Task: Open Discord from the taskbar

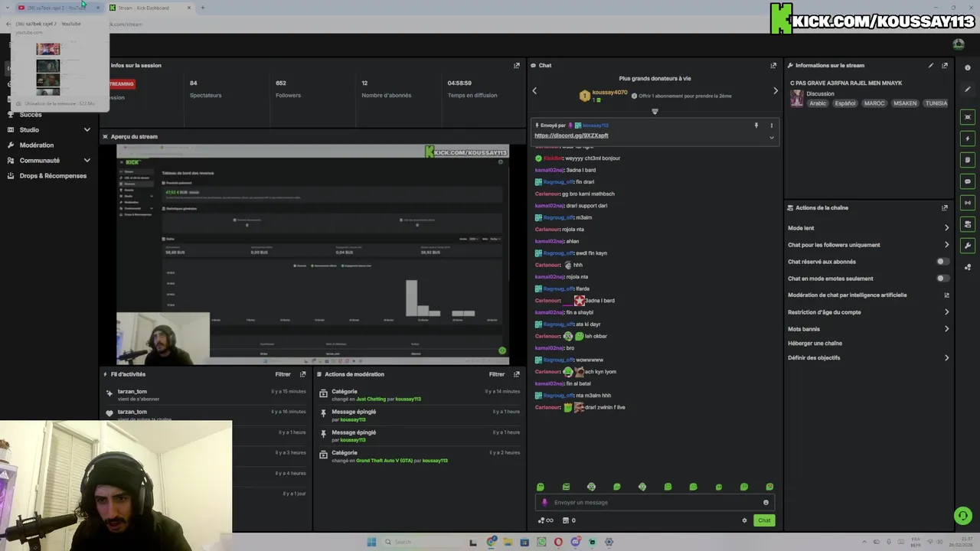Action: [x=575, y=542]
